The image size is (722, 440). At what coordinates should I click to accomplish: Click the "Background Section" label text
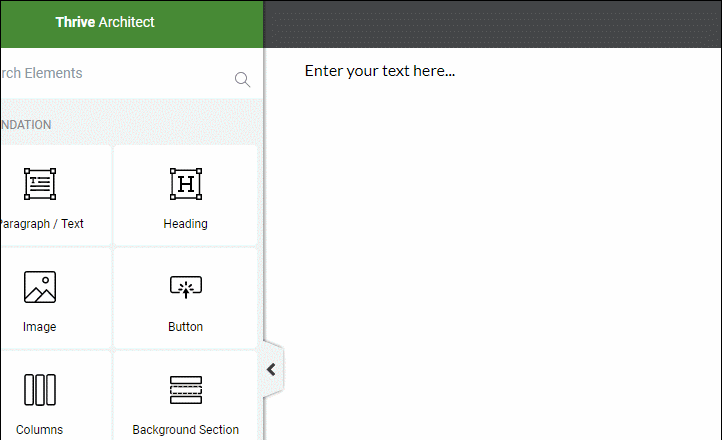coord(185,430)
